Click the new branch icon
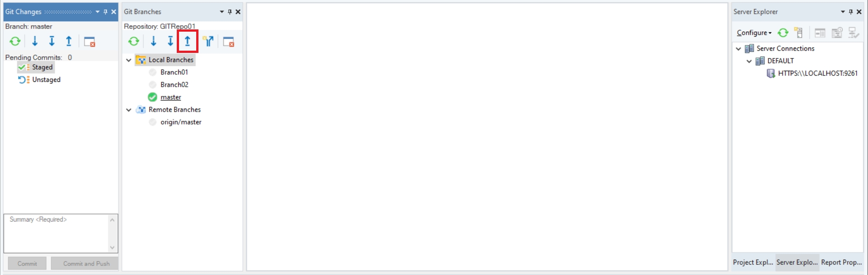The width and height of the screenshot is (868, 275). coord(208,42)
